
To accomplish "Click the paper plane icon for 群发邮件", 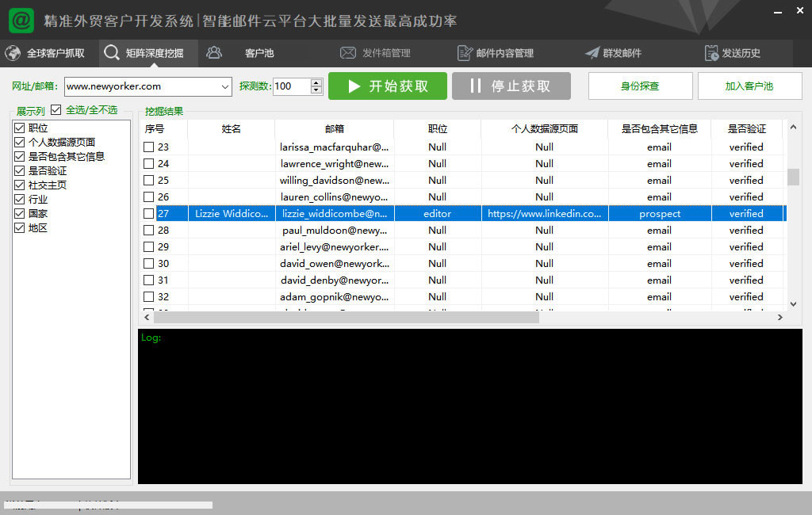I will click(x=592, y=53).
